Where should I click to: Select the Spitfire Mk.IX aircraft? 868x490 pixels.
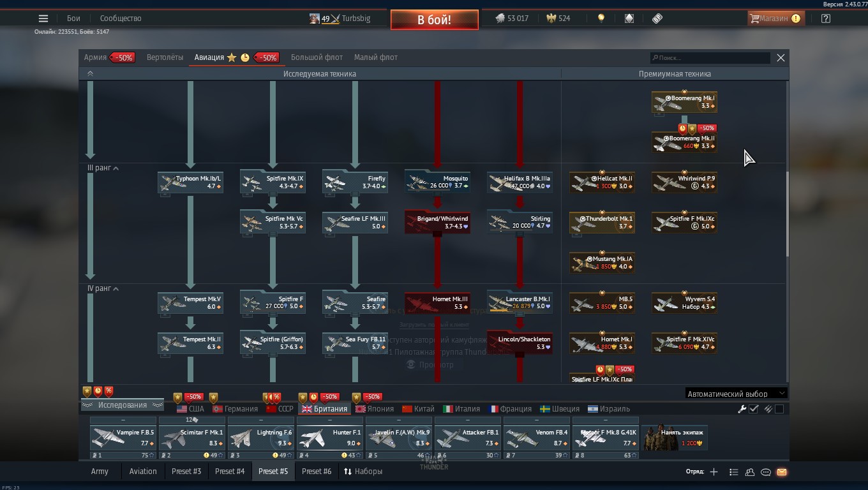[273, 182]
